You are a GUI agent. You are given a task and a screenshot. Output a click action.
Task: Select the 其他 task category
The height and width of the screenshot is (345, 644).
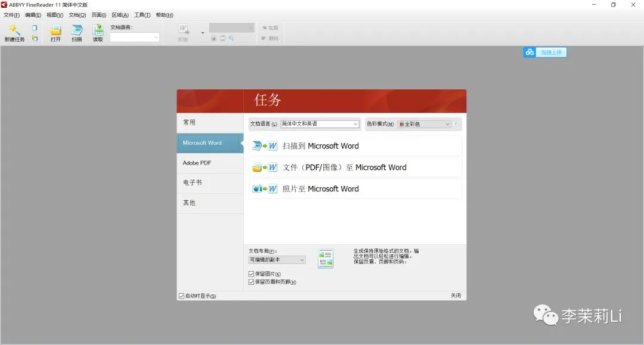(210, 203)
